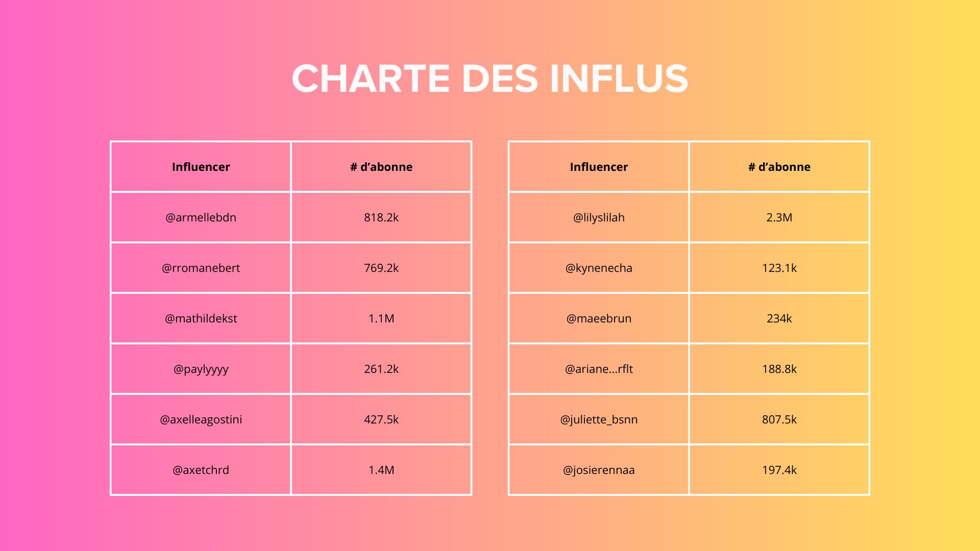Select the @juliette_bsnn handle
Screen dimensions: 980x551
[599, 419]
